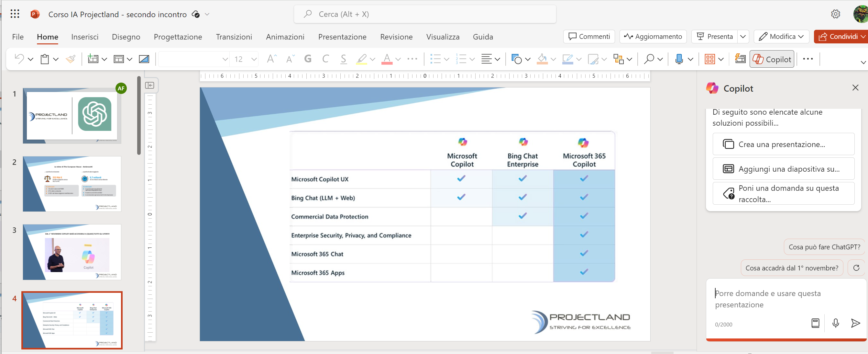
Task: Open shape styles icon
Action: (593, 59)
